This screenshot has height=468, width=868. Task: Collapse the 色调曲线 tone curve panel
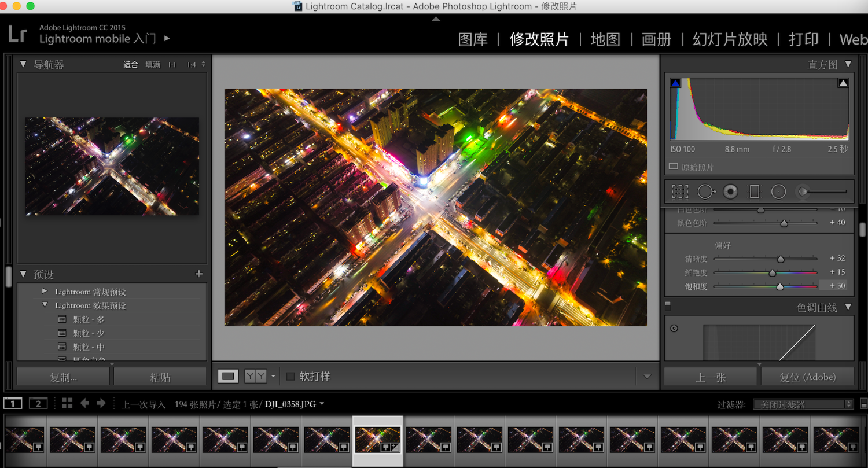[848, 307]
